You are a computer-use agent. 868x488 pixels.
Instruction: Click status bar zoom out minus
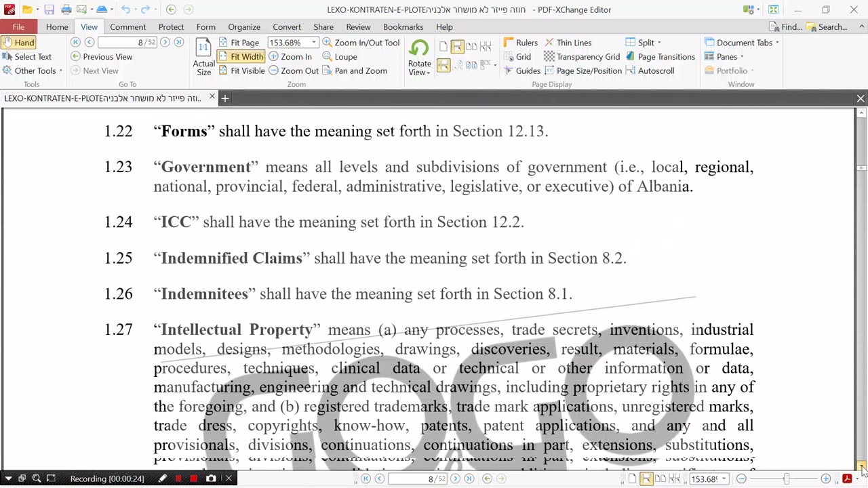pos(741,479)
